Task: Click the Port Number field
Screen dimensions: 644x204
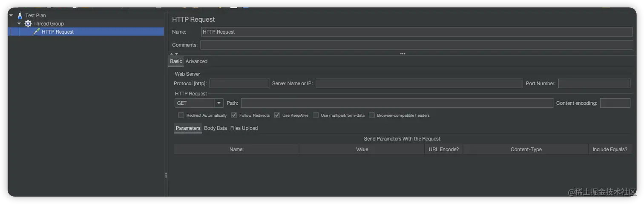Action: tap(594, 83)
